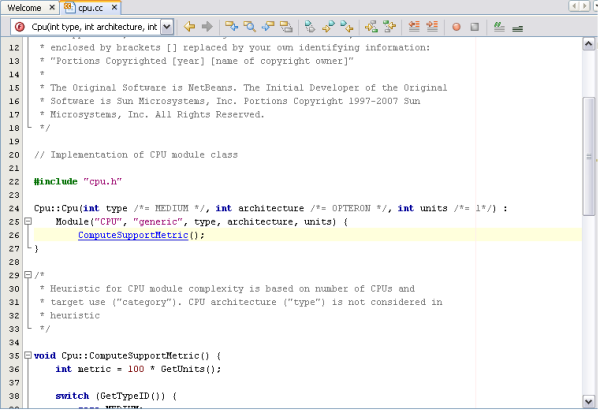This screenshot has height=413, width=600.
Task: Click the magnifier search icon in toolbar
Action: pyautogui.click(x=249, y=27)
